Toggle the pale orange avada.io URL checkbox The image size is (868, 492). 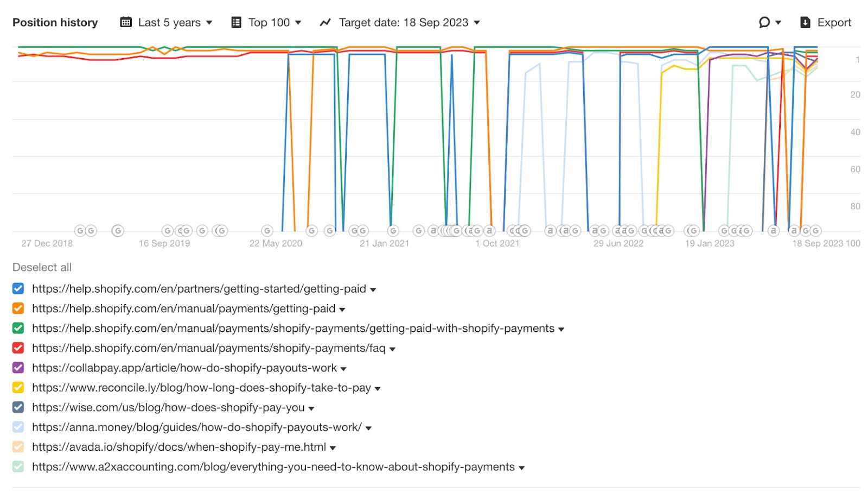click(18, 447)
